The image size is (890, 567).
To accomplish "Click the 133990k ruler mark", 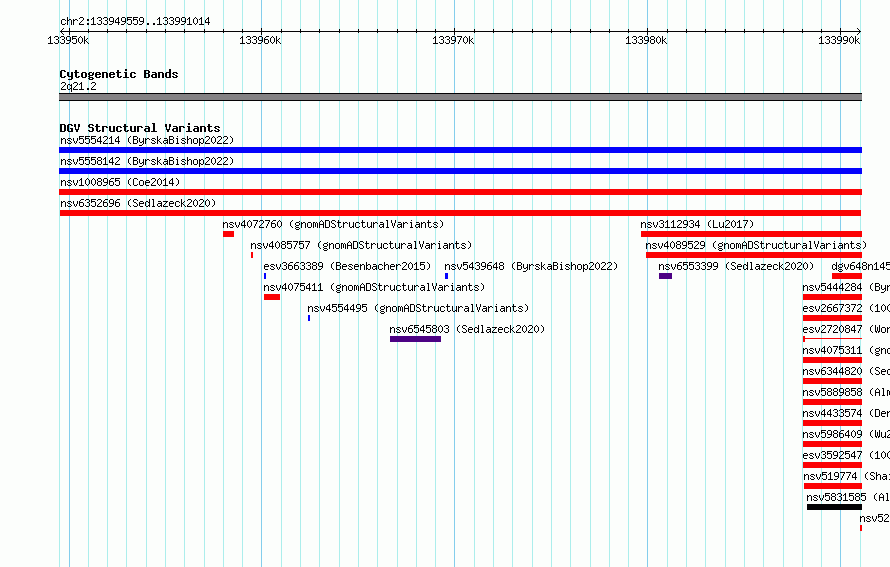I will (839, 40).
